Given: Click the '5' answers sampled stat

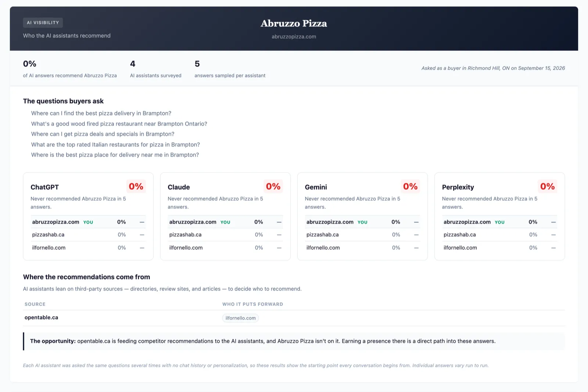Looking at the screenshot, I should 230,69.
